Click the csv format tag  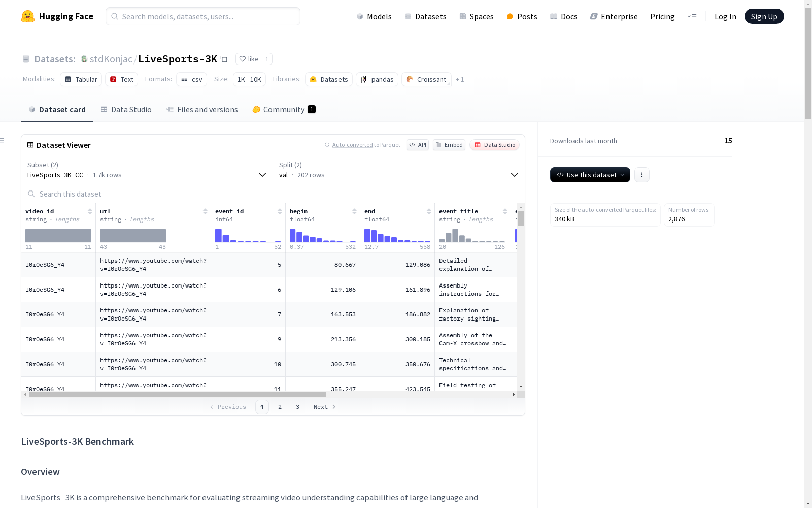[x=191, y=79]
